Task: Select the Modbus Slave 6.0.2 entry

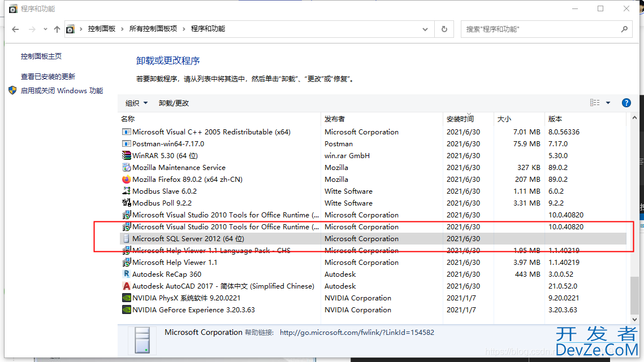Action: coord(165,191)
